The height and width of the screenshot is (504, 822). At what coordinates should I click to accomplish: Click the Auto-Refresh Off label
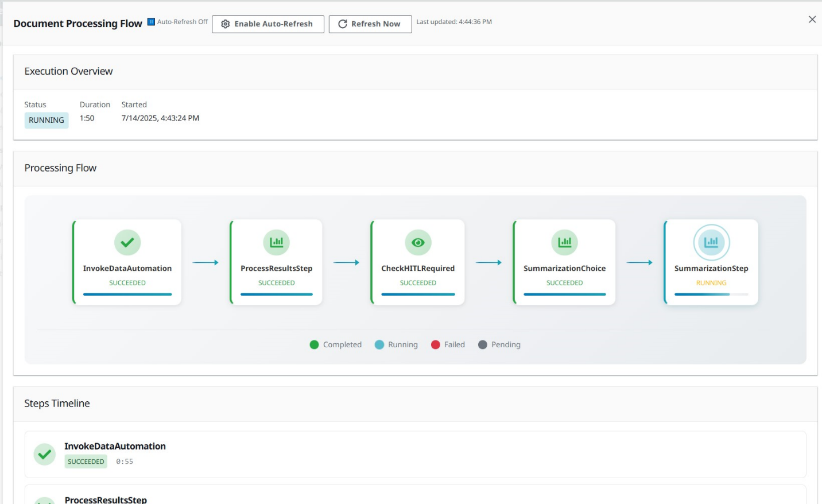pyautogui.click(x=183, y=22)
